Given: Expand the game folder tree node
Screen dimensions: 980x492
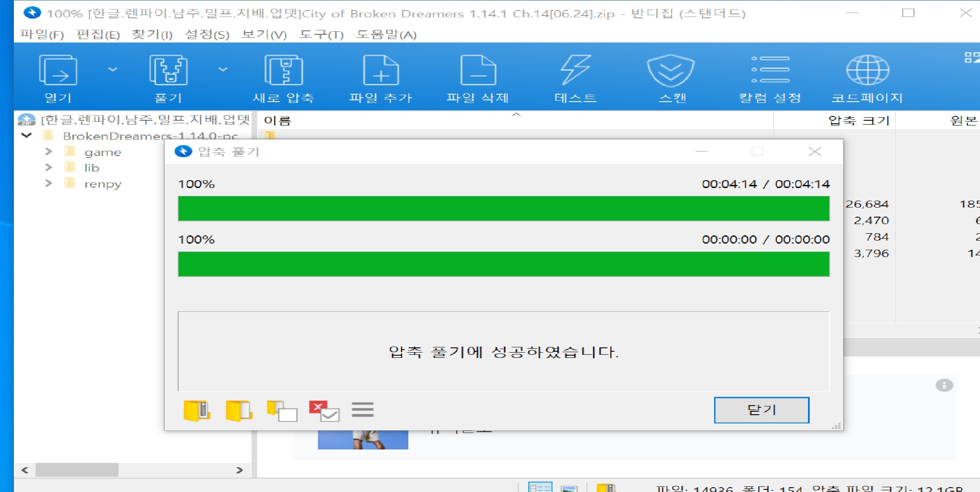Looking at the screenshot, I should tap(49, 152).
